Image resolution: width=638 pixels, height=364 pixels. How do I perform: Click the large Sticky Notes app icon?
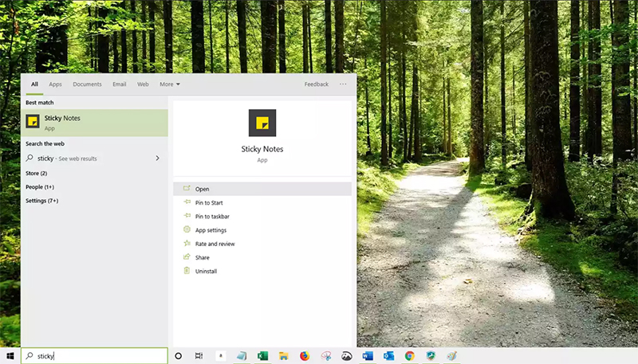[262, 123]
